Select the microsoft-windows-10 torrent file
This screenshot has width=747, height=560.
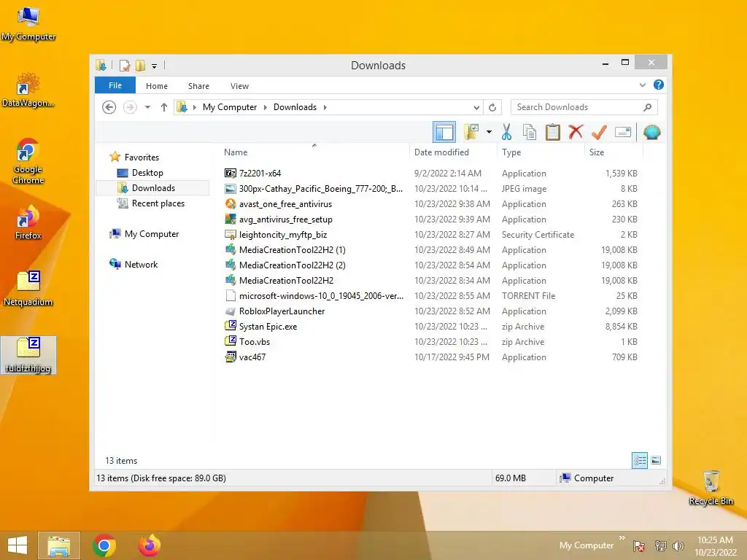pos(431,296)
